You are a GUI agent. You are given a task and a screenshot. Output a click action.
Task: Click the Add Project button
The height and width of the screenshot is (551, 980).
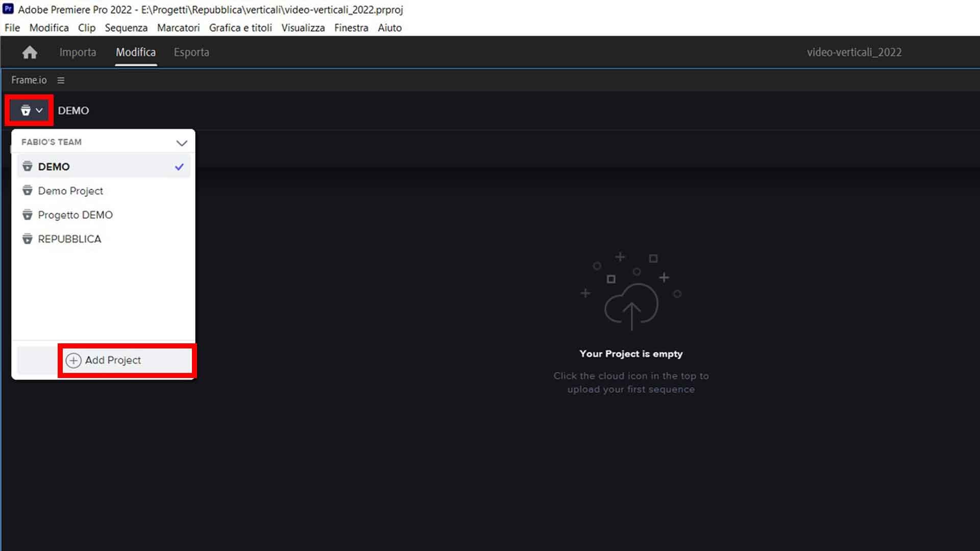[113, 360]
